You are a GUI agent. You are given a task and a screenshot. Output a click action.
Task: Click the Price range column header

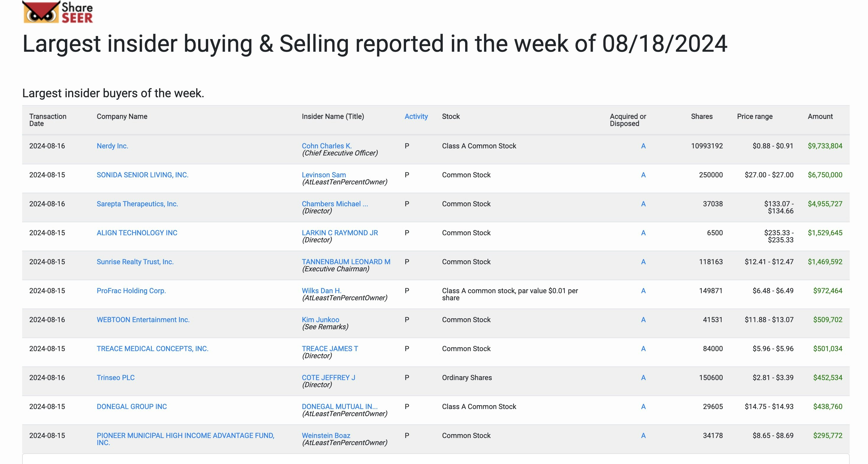pos(755,116)
